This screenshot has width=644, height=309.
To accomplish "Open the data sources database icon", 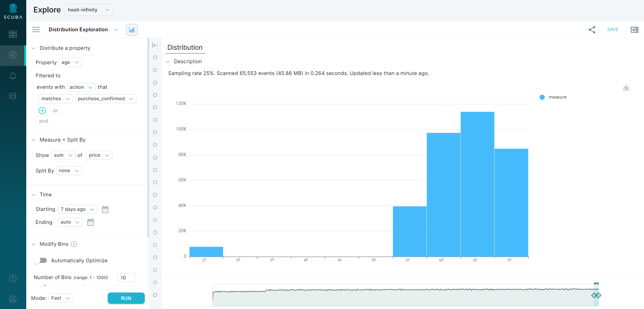I will pos(13,96).
